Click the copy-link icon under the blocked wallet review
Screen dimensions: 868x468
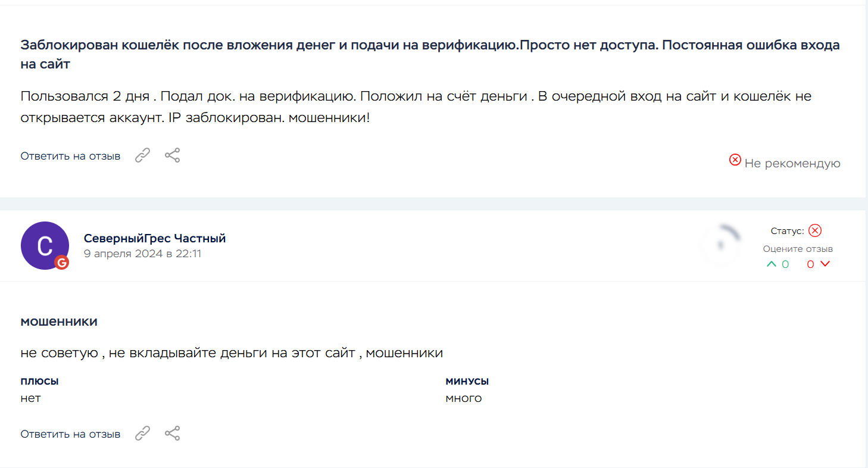point(142,156)
